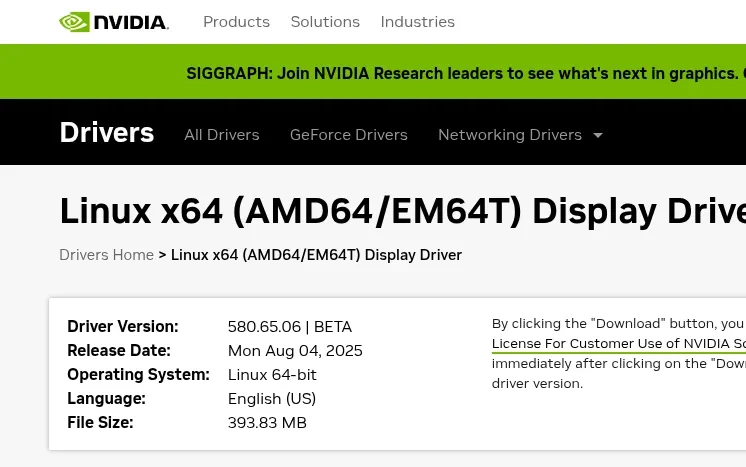Viewport: 746px width, 467px height.
Task: Navigate to Drivers Home breadcrumb
Action: pyautogui.click(x=106, y=255)
